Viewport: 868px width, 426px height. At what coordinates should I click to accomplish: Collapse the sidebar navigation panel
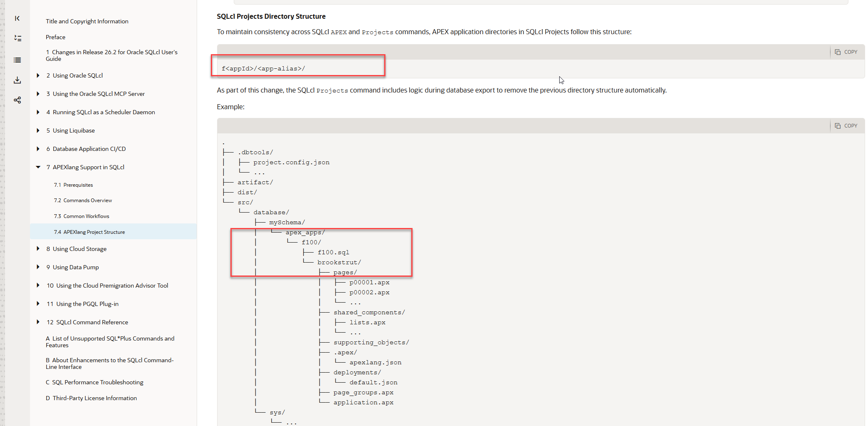(x=17, y=18)
